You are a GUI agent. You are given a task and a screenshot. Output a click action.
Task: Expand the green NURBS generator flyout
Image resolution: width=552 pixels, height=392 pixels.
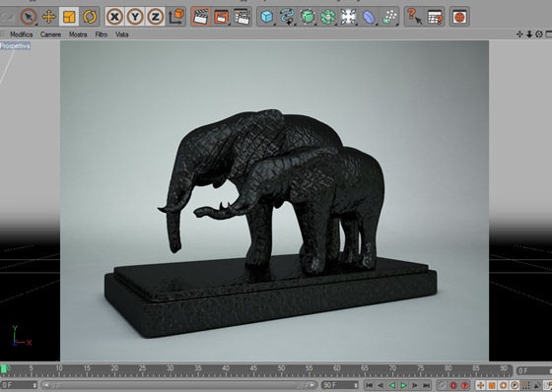pyautogui.click(x=308, y=17)
